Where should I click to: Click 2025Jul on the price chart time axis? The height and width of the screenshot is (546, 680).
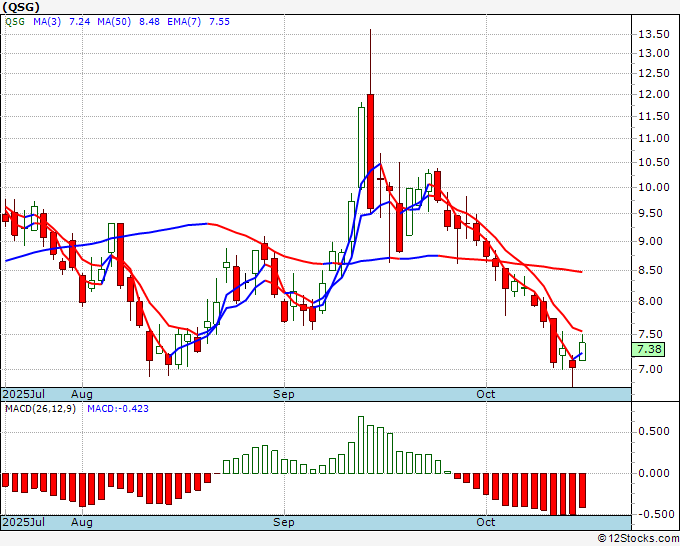click(x=24, y=394)
